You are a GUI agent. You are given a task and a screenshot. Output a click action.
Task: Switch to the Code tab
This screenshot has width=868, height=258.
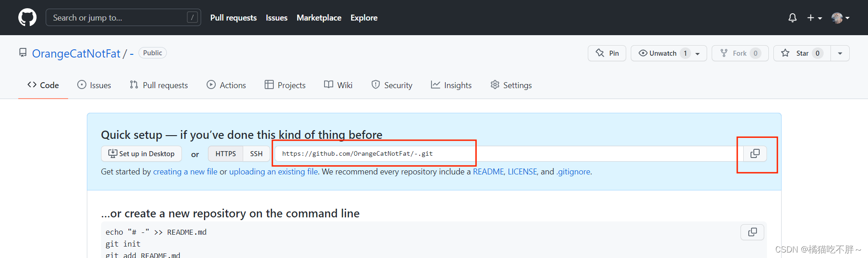pyautogui.click(x=43, y=85)
